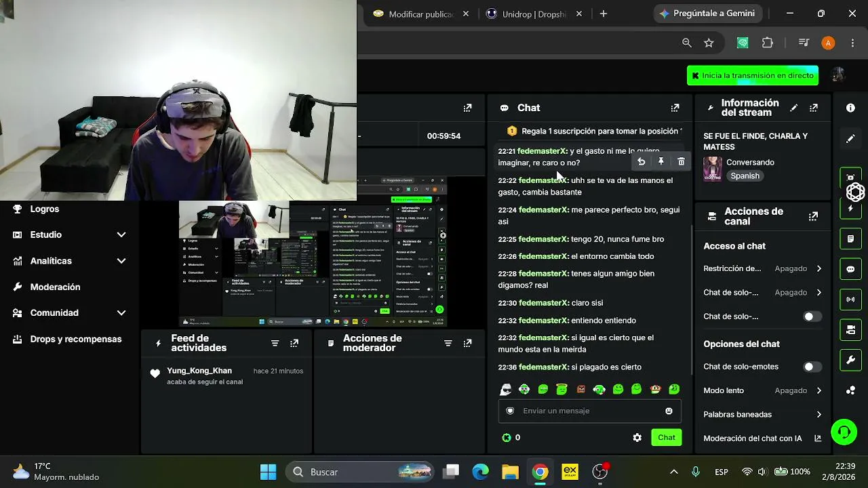Toggle Chat de solo-emotes switch
Screen dimensions: 868x488
812,367
